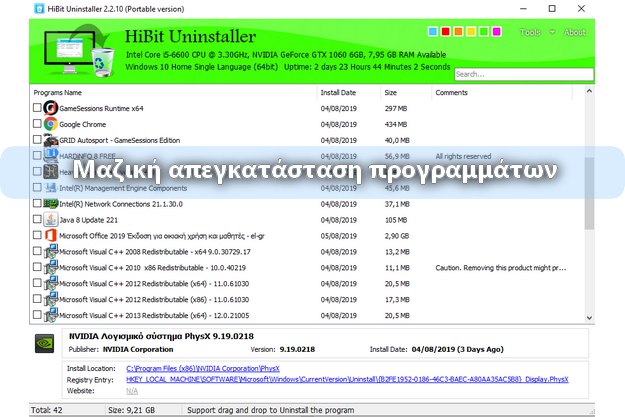Check the GRID Autosport checkbox
Viewport: 625px width, 417px height.
pos(37,140)
